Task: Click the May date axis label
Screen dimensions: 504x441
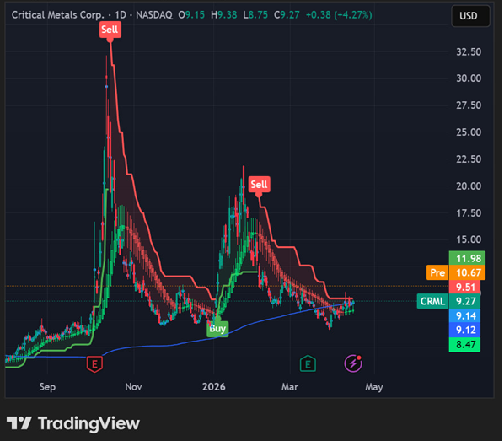Action: pyautogui.click(x=374, y=387)
